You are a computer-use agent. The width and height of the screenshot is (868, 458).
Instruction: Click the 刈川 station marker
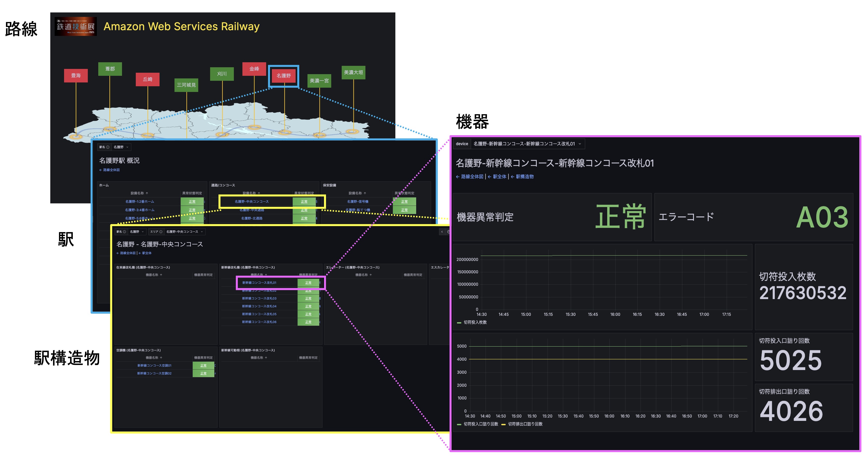222,74
